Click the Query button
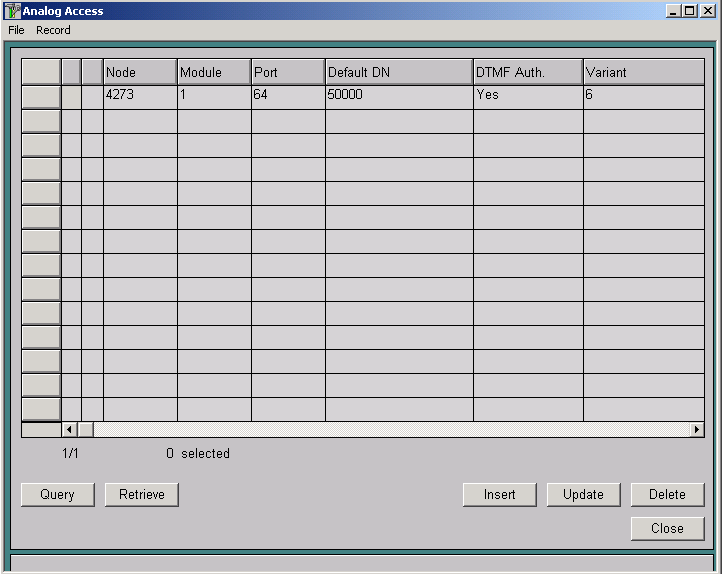Viewport: 722px width, 574px height. click(x=57, y=494)
